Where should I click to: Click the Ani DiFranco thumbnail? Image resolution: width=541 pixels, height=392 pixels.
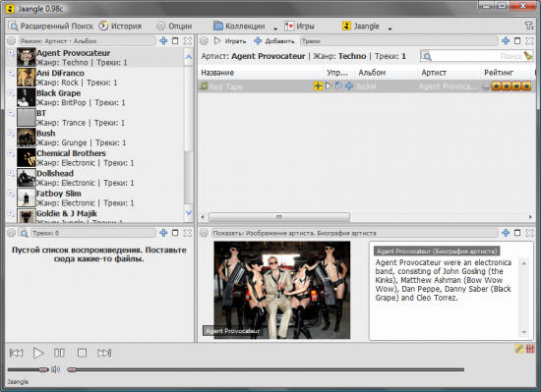(27, 78)
